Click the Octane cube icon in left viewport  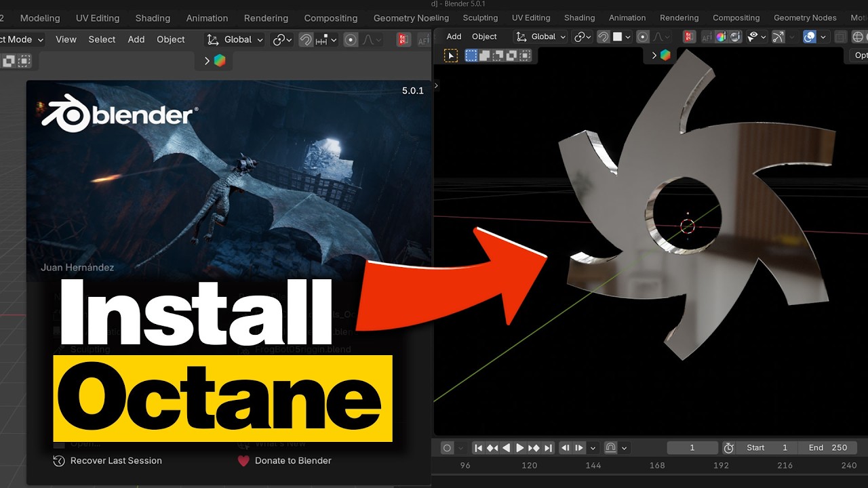219,61
